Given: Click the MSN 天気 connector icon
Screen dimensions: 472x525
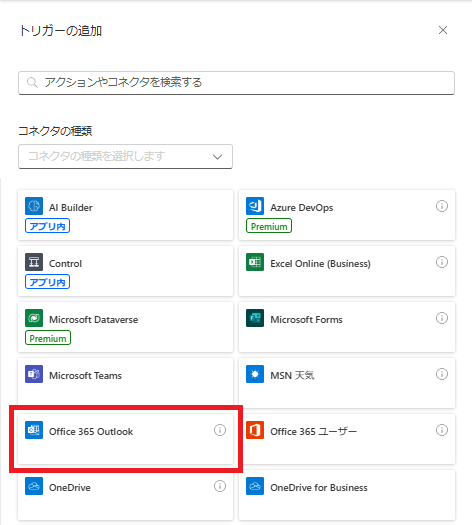Looking at the screenshot, I should click(x=255, y=374).
